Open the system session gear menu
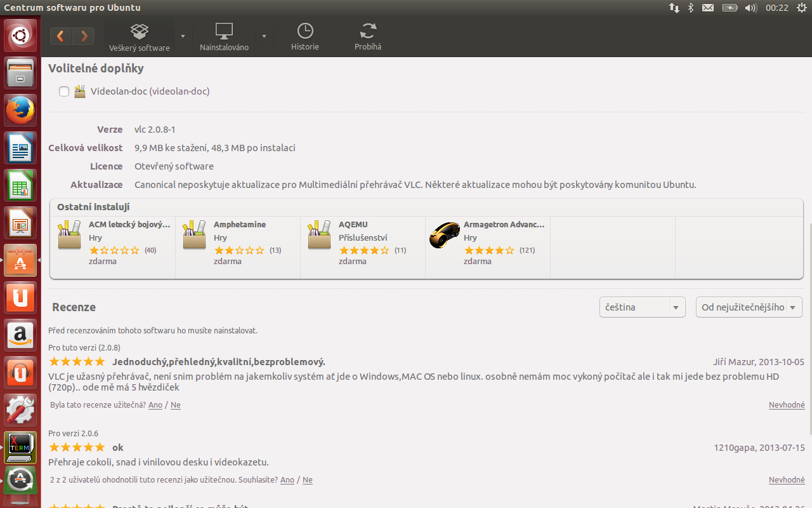The image size is (812, 508). point(801,8)
